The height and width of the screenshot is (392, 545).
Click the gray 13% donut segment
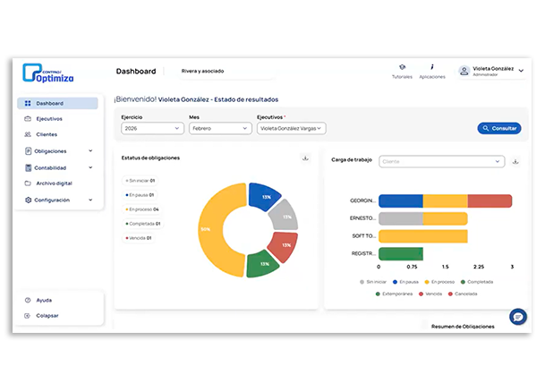tap(285, 217)
